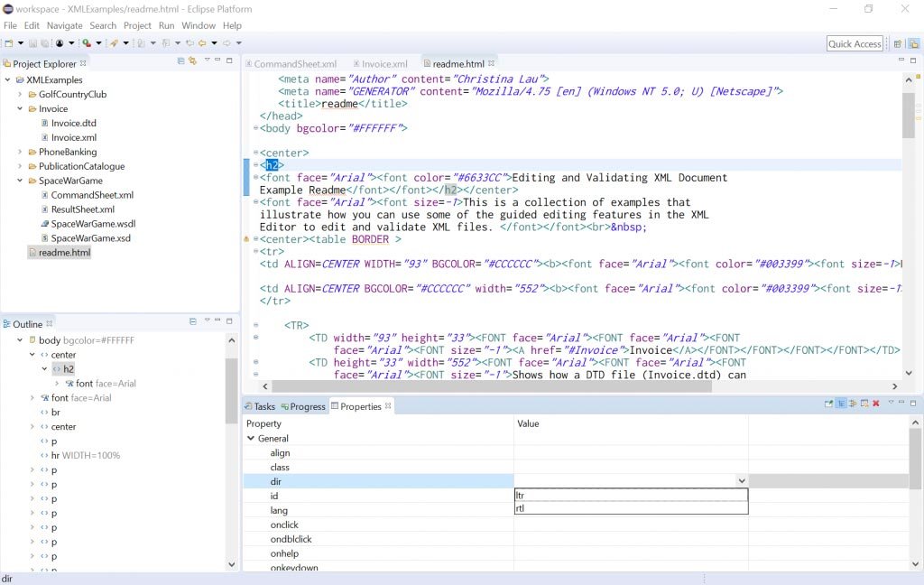The image size is (924, 585).
Task: Click the Search flashlight toolbar icon
Action: tap(115, 43)
